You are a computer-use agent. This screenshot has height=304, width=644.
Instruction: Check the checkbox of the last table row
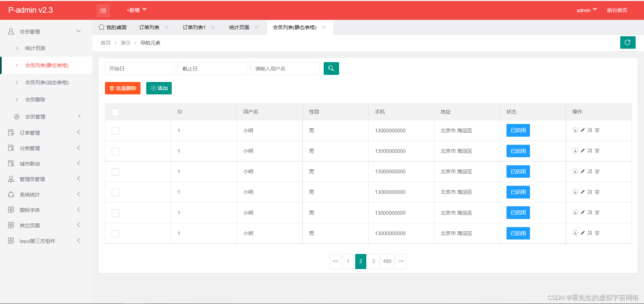[115, 233]
